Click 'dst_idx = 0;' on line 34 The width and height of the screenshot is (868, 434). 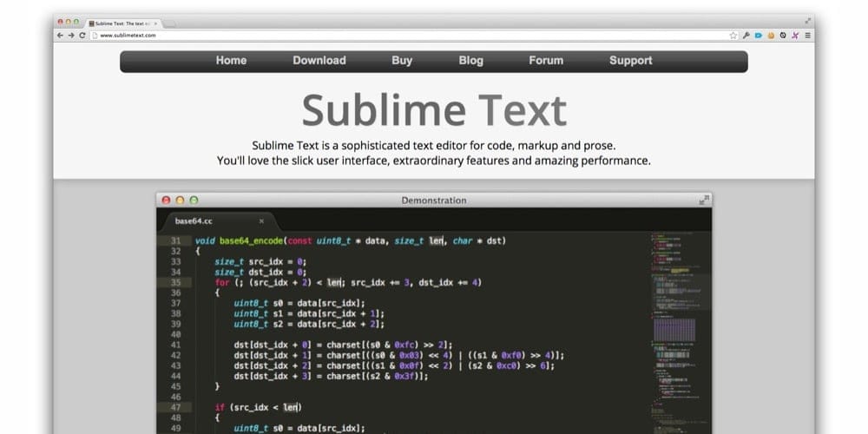(278, 273)
